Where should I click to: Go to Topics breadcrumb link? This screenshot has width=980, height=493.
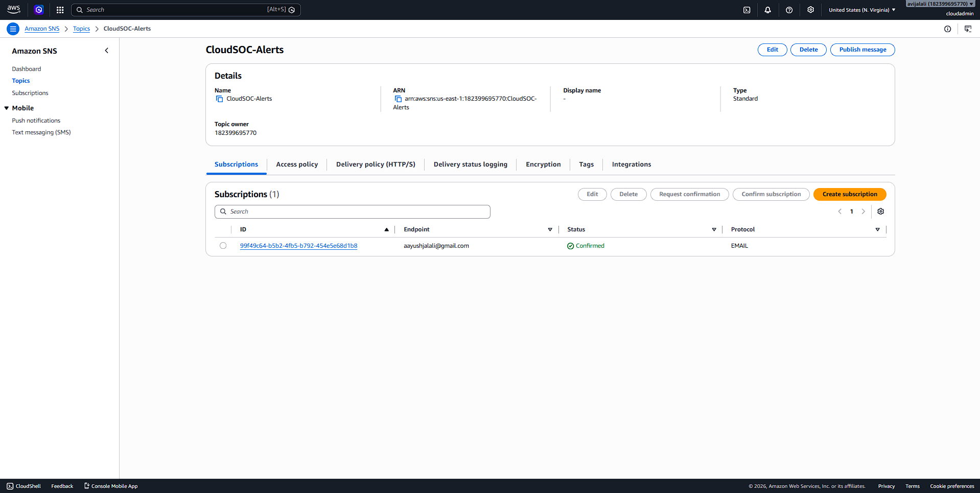click(81, 29)
